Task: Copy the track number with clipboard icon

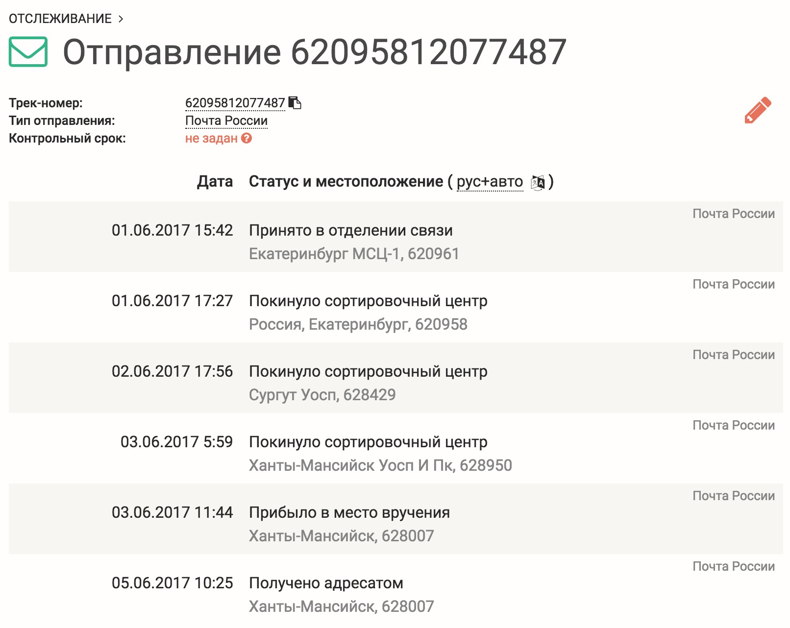Action: click(x=295, y=103)
